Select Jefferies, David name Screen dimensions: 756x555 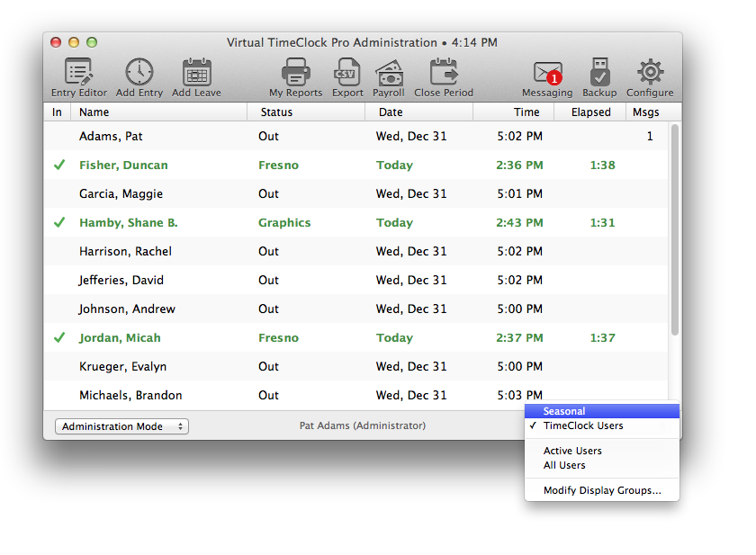click(x=121, y=281)
